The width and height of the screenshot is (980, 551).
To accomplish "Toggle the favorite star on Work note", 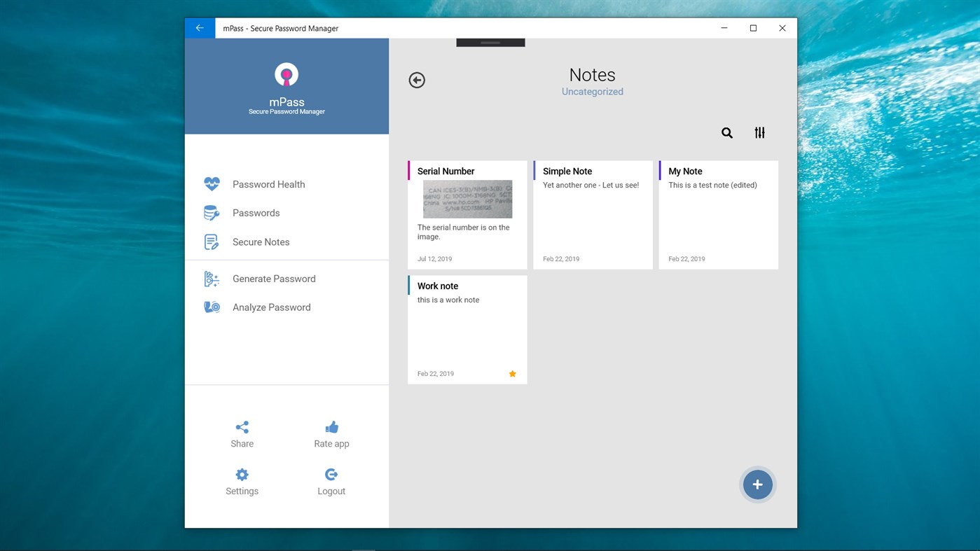I will pyautogui.click(x=513, y=374).
